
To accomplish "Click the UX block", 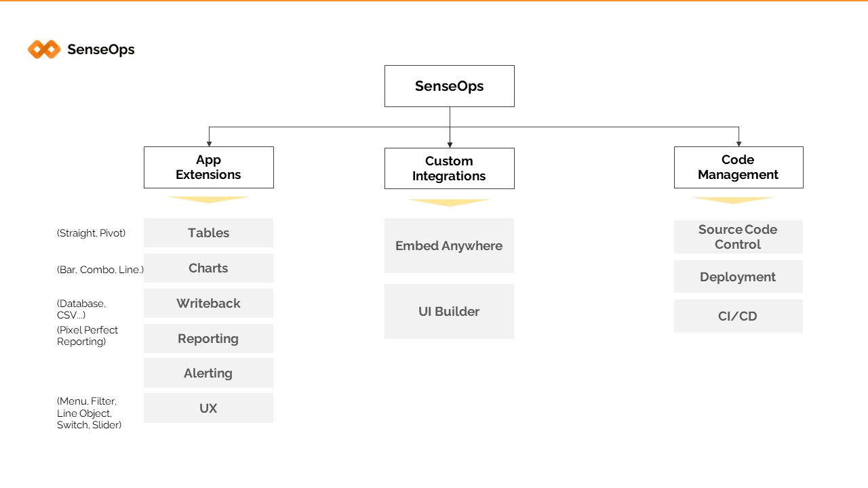I will click(208, 408).
